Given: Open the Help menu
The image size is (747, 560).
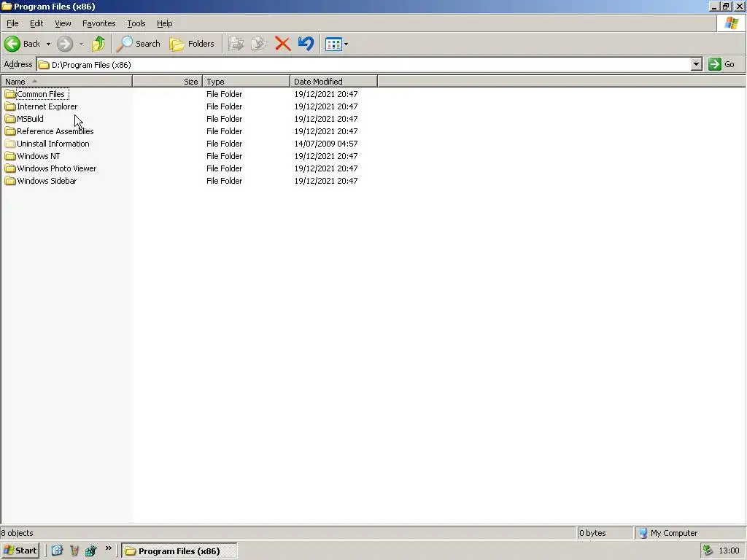Looking at the screenshot, I should [164, 23].
